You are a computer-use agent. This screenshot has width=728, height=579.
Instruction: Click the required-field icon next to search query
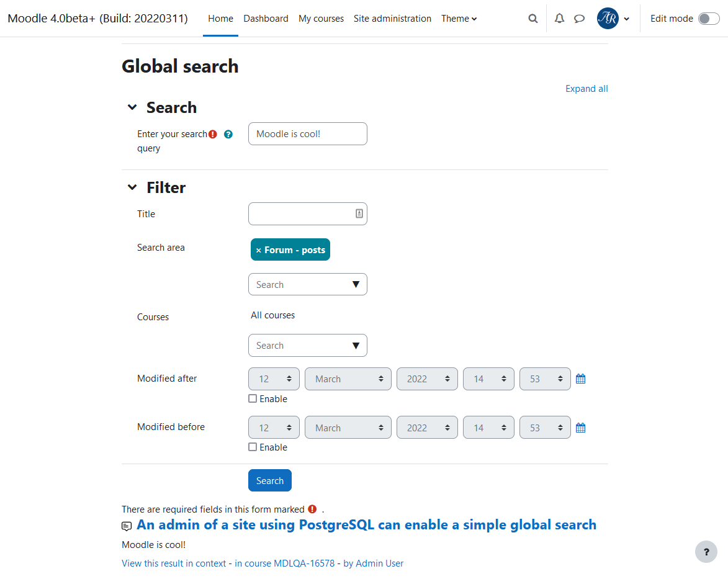(213, 134)
